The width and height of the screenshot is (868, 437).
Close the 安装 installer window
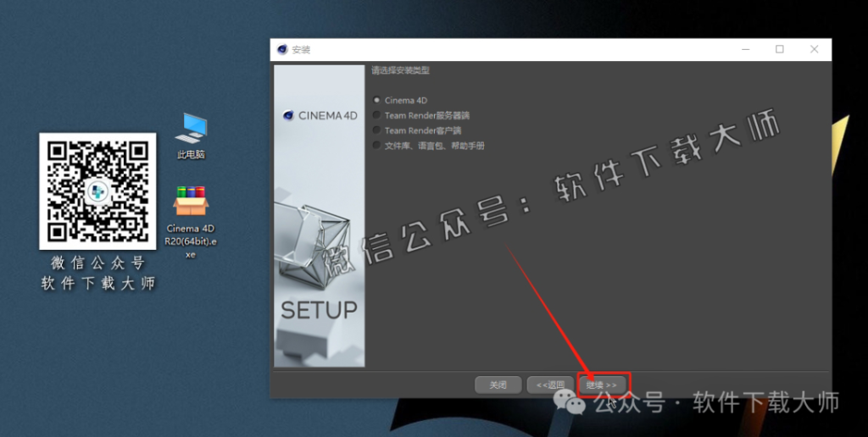(815, 49)
